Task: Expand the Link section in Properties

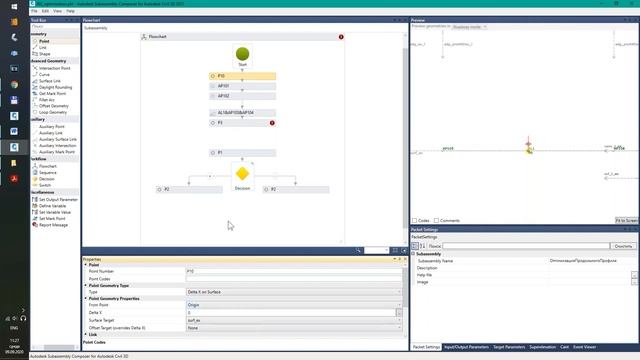Action: (86, 334)
